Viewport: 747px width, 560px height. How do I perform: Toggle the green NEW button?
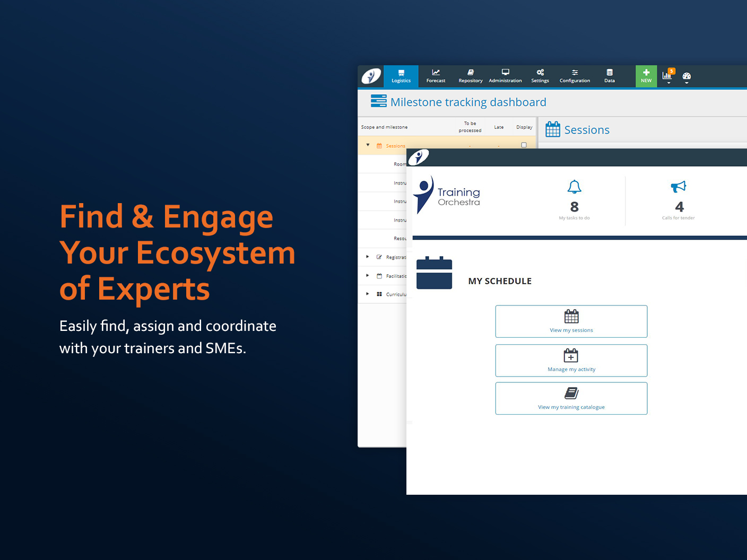[x=646, y=76]
